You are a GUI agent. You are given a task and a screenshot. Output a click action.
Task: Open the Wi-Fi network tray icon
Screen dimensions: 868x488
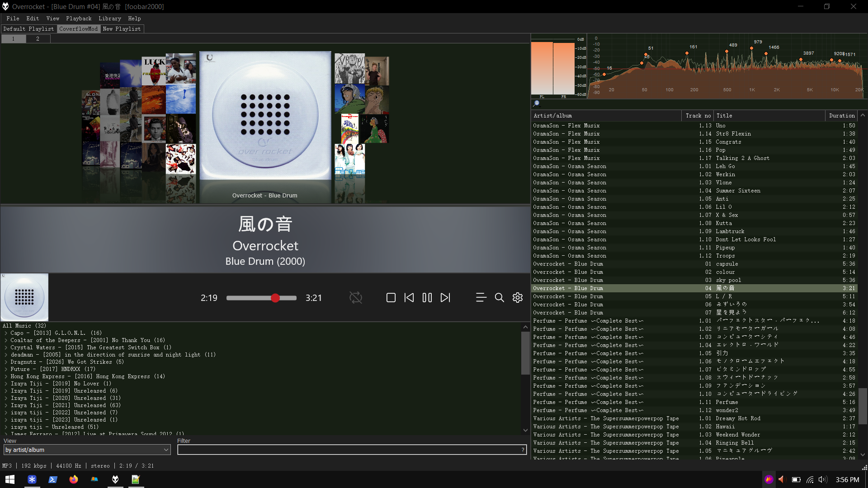tap(810, 479)
